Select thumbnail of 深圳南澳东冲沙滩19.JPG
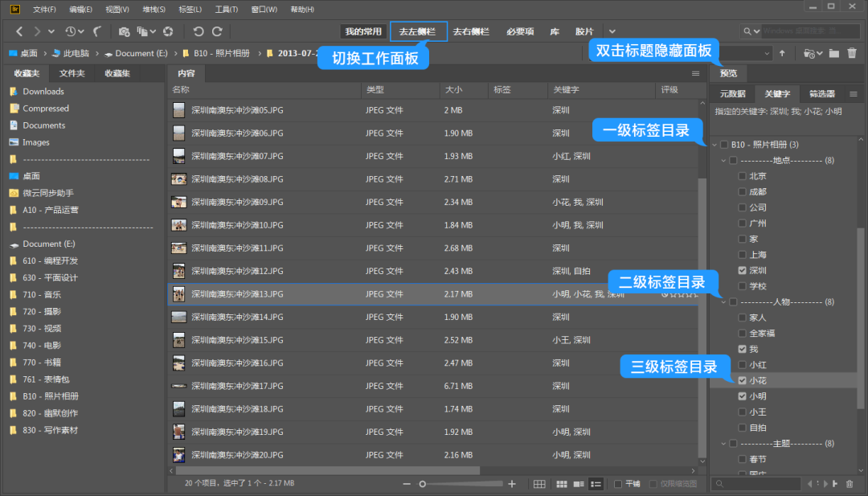Image resolution: width=868 pixels, height=496 pixels. point(178,432)
